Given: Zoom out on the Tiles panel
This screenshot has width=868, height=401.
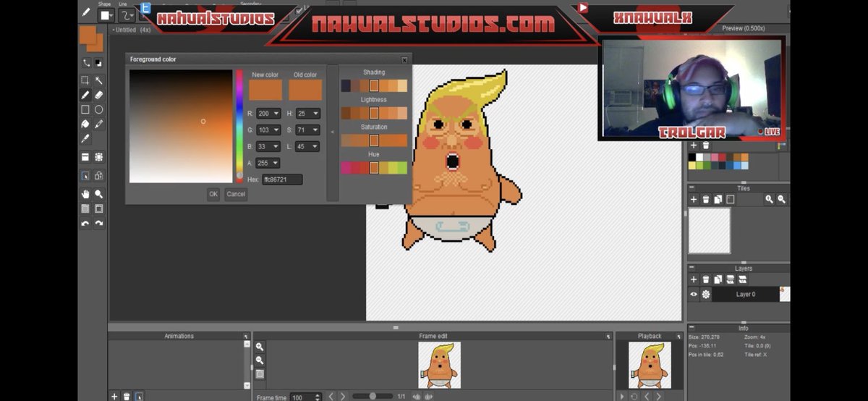Looking at the screenshot, I should tap(781, 199).
